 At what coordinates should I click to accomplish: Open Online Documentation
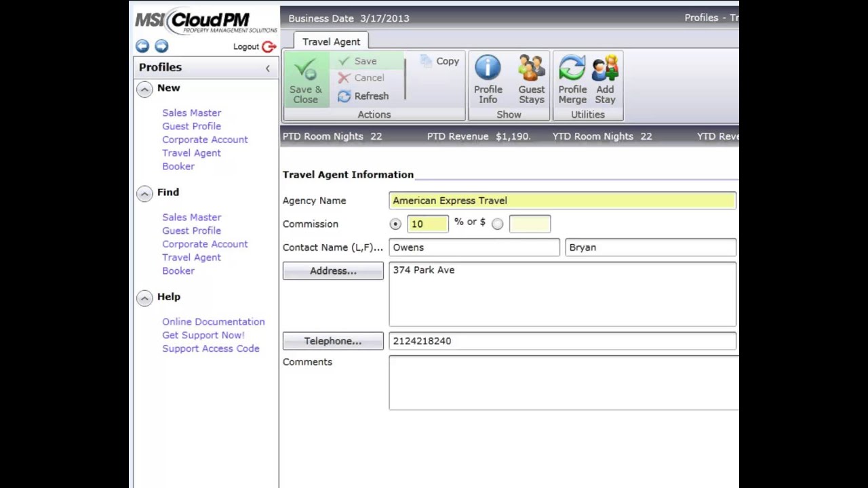214,321
